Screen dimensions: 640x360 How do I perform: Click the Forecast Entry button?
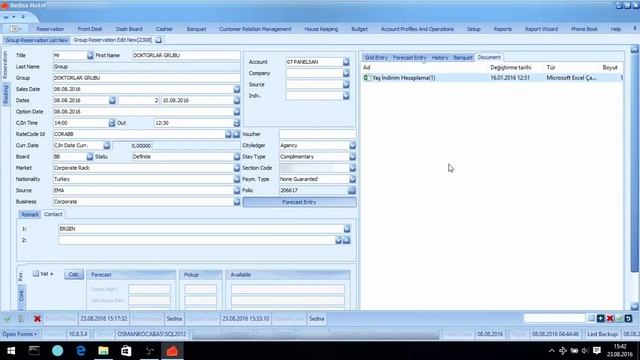(x=299, y=202)
